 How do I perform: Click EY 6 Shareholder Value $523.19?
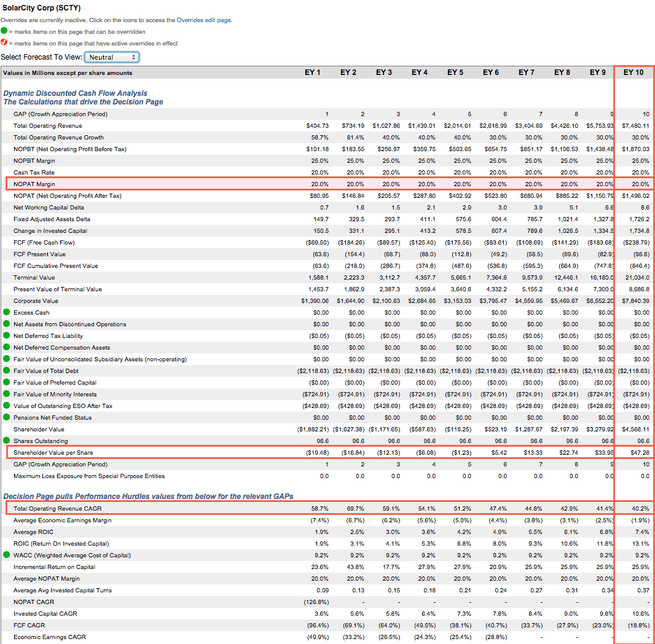coord(495,430)
